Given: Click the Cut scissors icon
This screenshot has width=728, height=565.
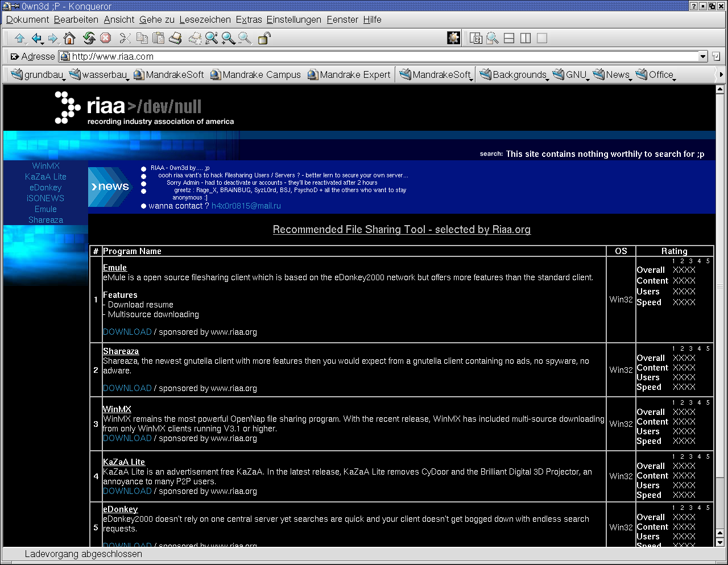Looking at the screenshot, I should click(x=125, y=38).
